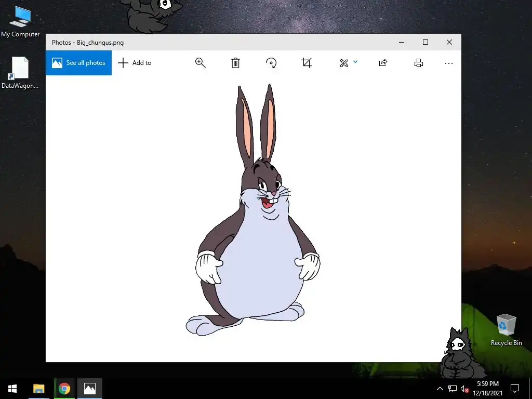Share the photo using the share icon
The height and width of the screenshot is (399, 532).
[x=383, y=63]
